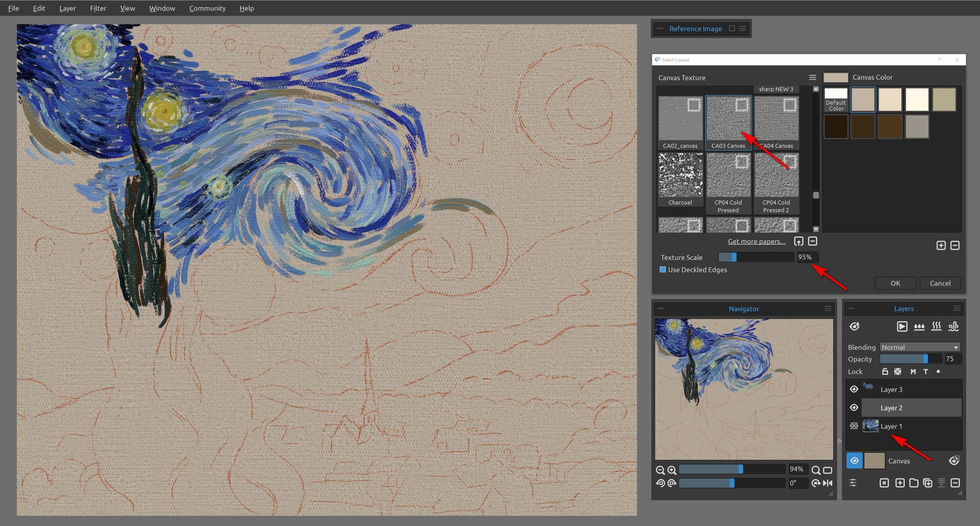The image size is (980, 526).
Task: Hide Layer 2 with its eye icon
Action: (x=854, y=408)
